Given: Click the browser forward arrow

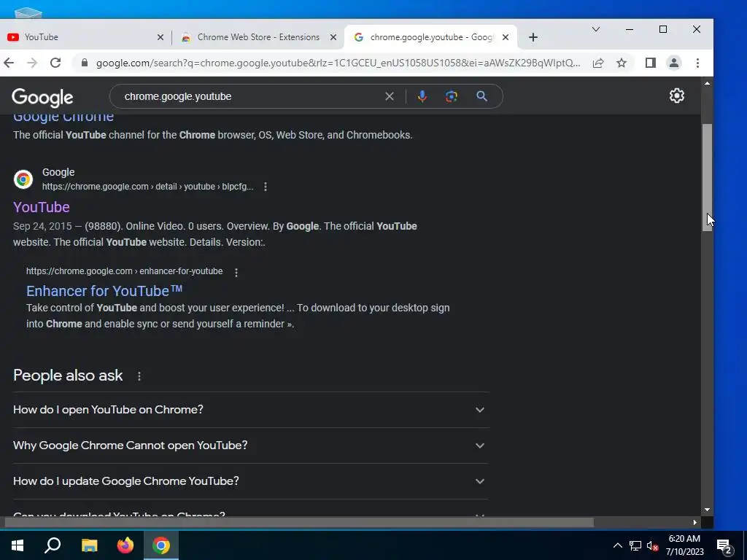Looking at the screenshot, I should pyautogui.click(x=32, y=63).
